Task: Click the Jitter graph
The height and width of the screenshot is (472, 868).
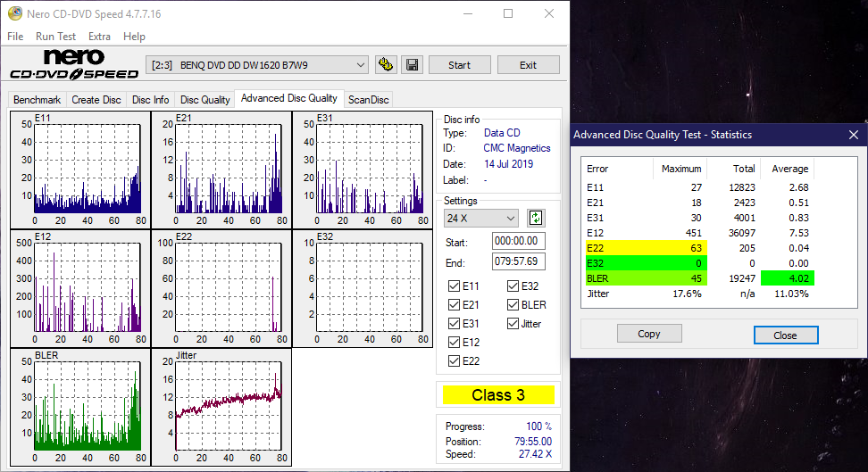Action: click(221, 407)
